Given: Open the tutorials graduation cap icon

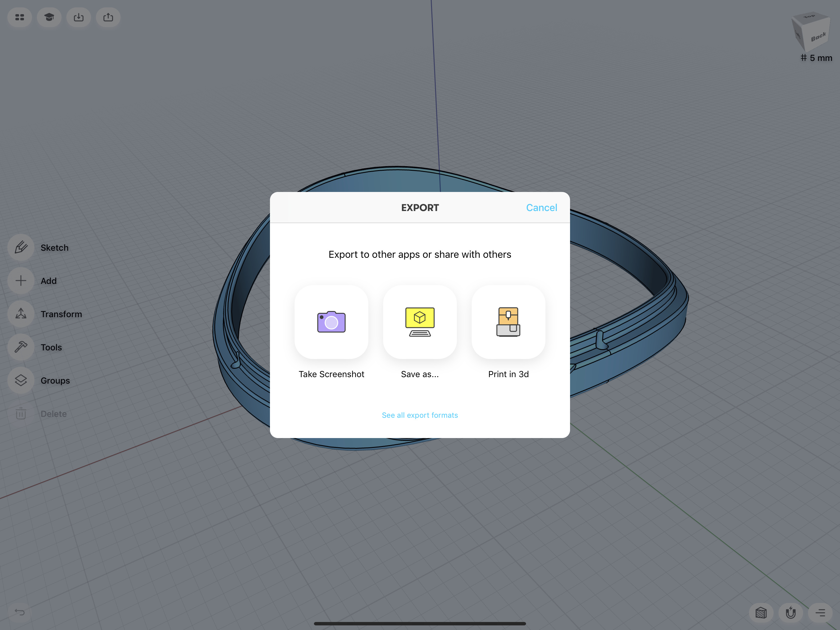Looking at the screenshot, I should click(49, 18).
